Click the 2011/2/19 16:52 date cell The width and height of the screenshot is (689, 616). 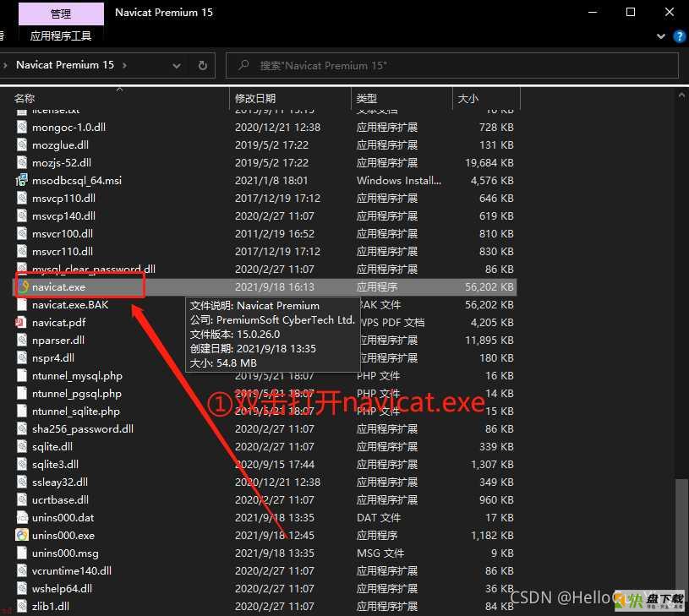pos(275,233)
